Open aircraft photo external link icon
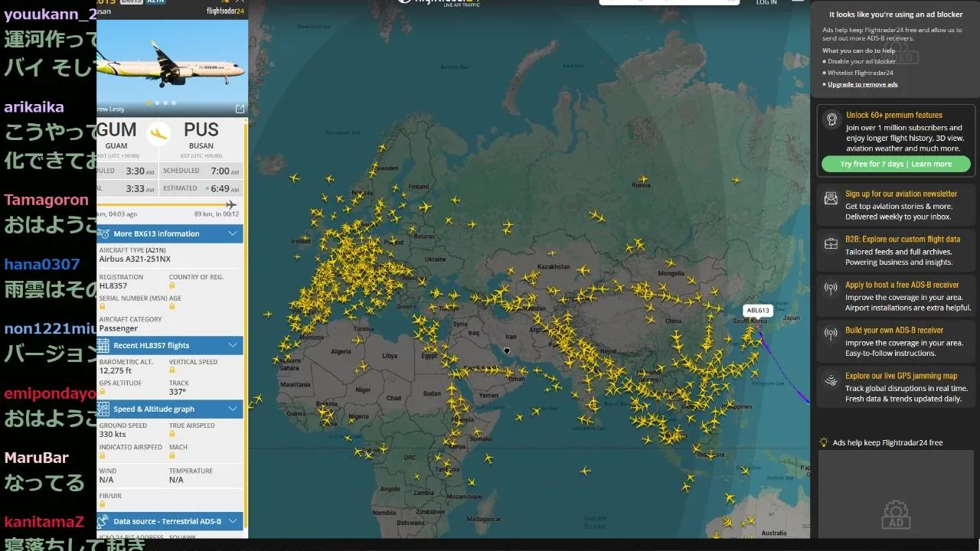This screenshot has width=980, height=551. click(x=240, y=109)
